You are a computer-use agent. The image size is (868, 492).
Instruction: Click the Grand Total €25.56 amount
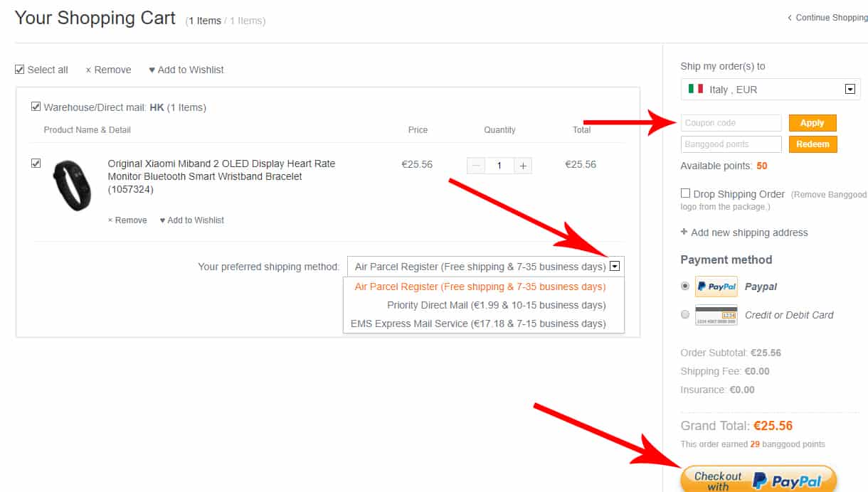point(773,426)
